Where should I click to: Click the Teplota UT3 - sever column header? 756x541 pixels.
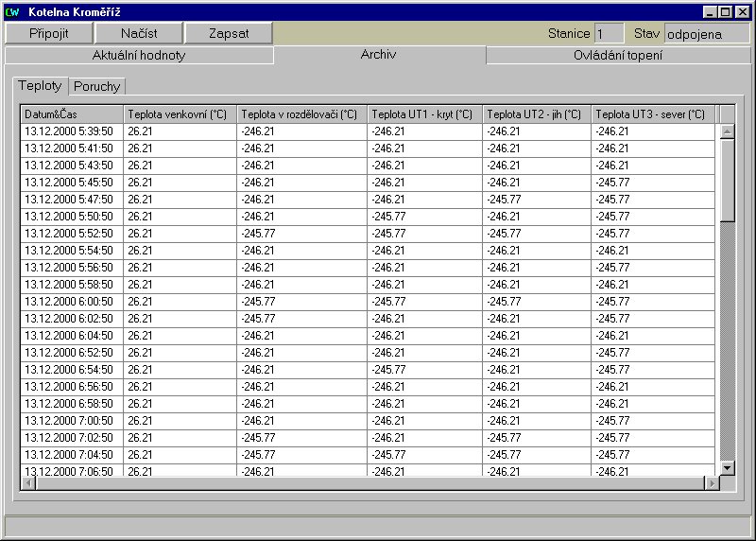653,114
